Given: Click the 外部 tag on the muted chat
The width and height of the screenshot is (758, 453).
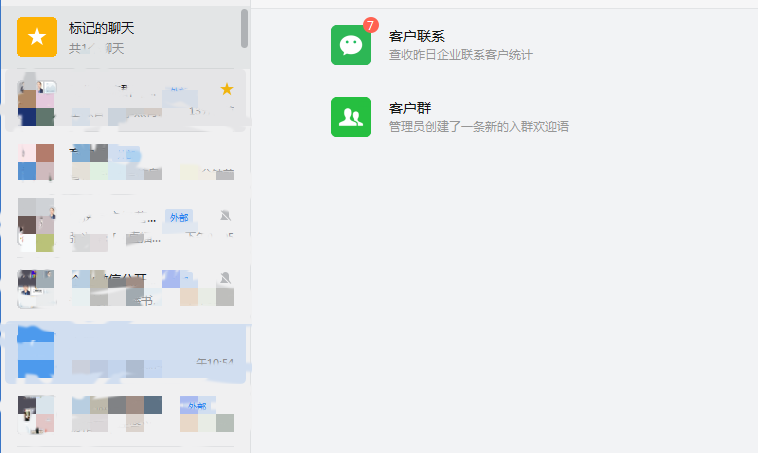Looking at the screenshot, I should [177, 217].
